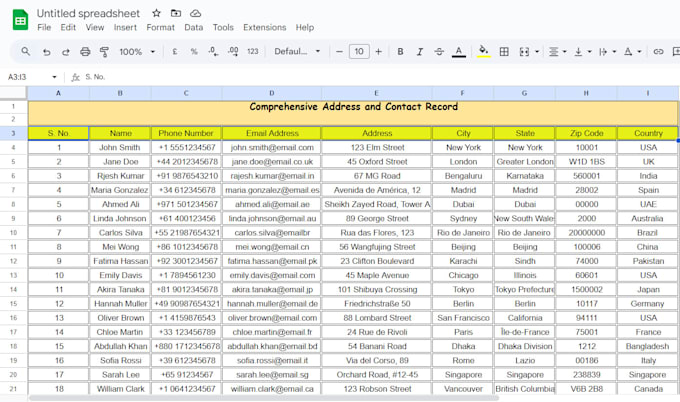Open the zoom 100% dropdown
Screen dimensions: 680x402
137,52
